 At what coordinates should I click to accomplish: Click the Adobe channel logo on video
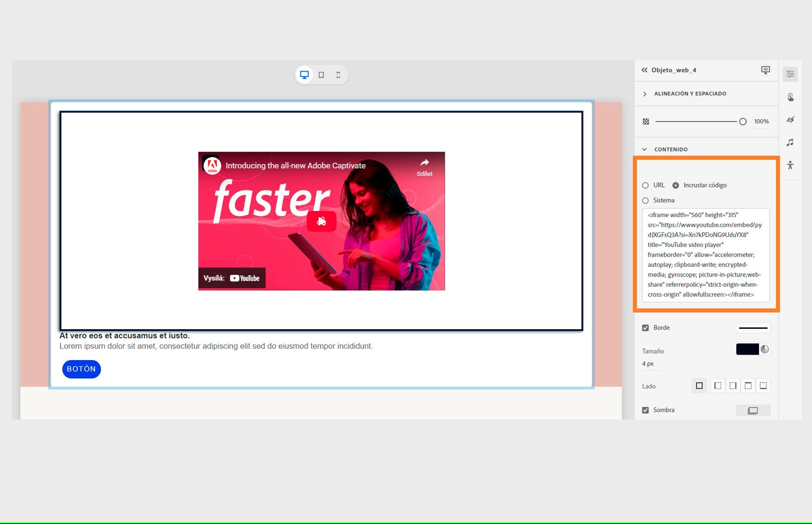coord(212,165)
